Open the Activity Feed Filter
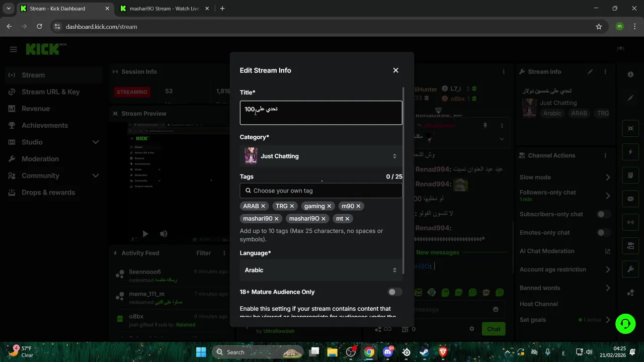This screenshot has height=362, width=644. [x=203, y=253]
